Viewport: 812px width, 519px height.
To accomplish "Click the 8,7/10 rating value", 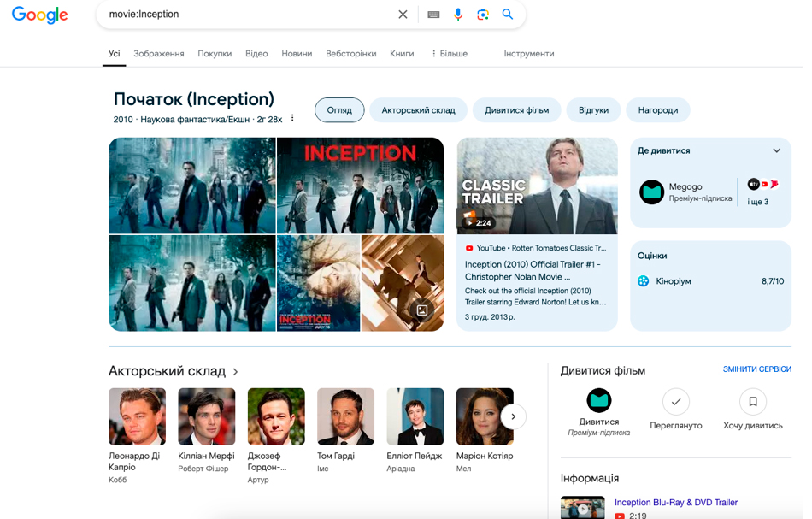I will coord(773,281).
